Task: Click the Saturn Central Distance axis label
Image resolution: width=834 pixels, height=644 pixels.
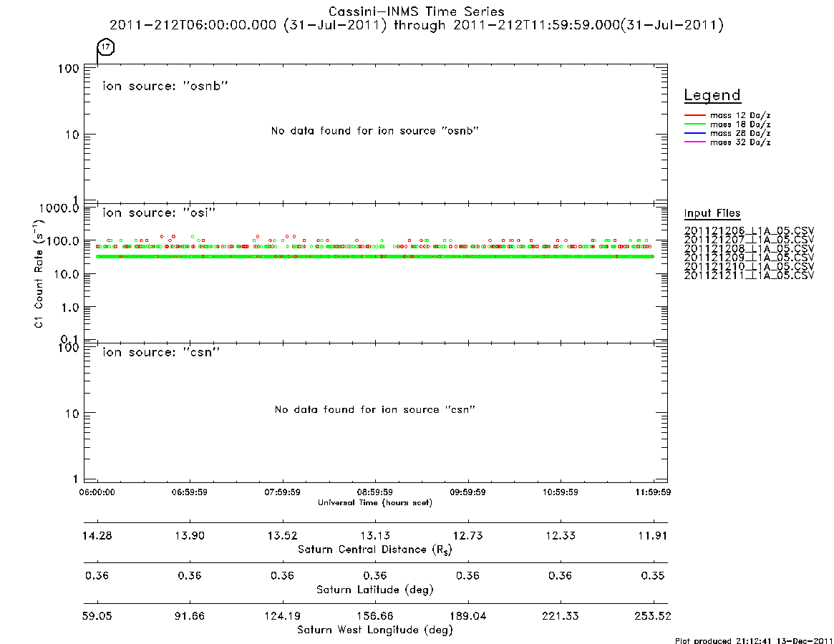Action: coord(375,550)
